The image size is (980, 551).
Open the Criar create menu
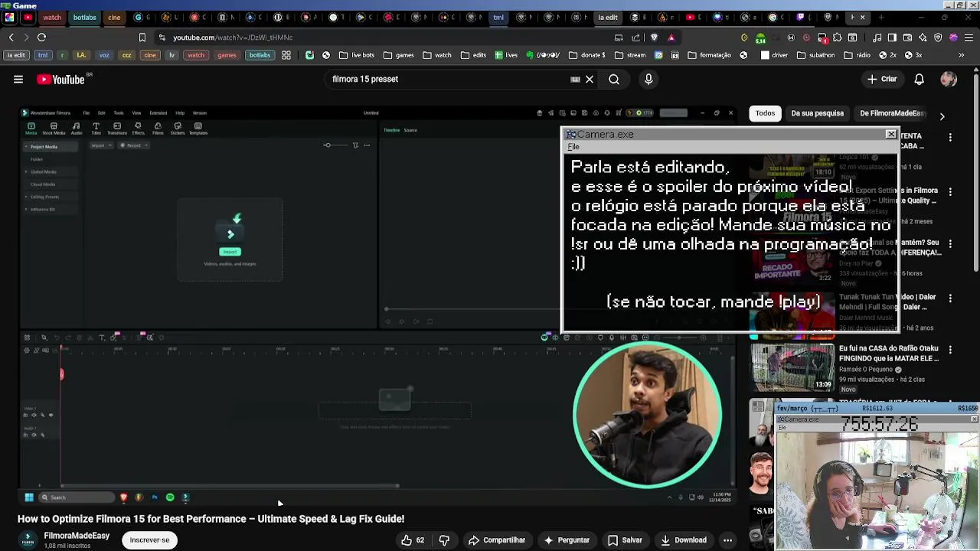coord(882,79)
